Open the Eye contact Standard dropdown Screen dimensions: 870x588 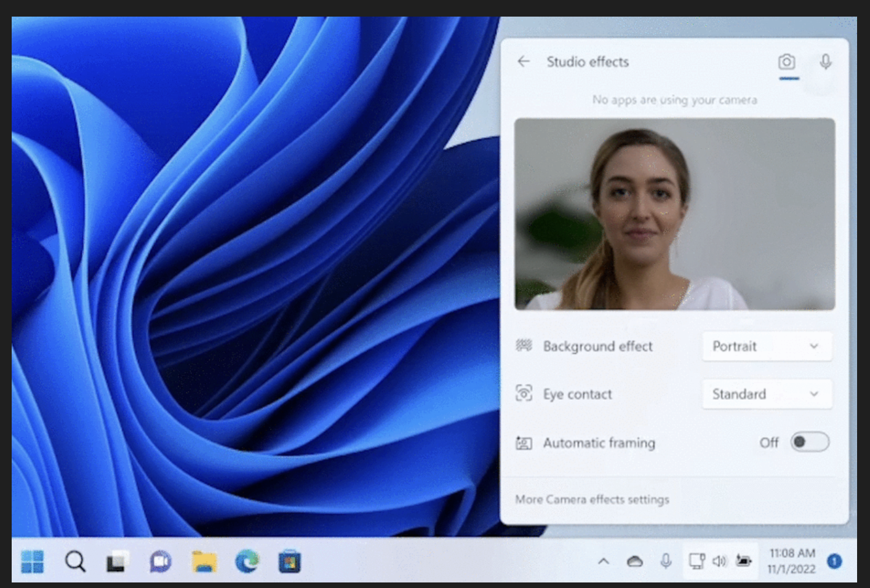click(x=767, y=394)
